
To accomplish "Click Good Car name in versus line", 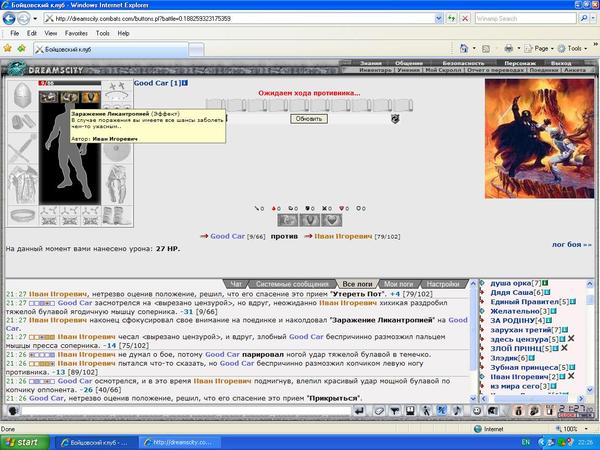I will tap(227, 236).
